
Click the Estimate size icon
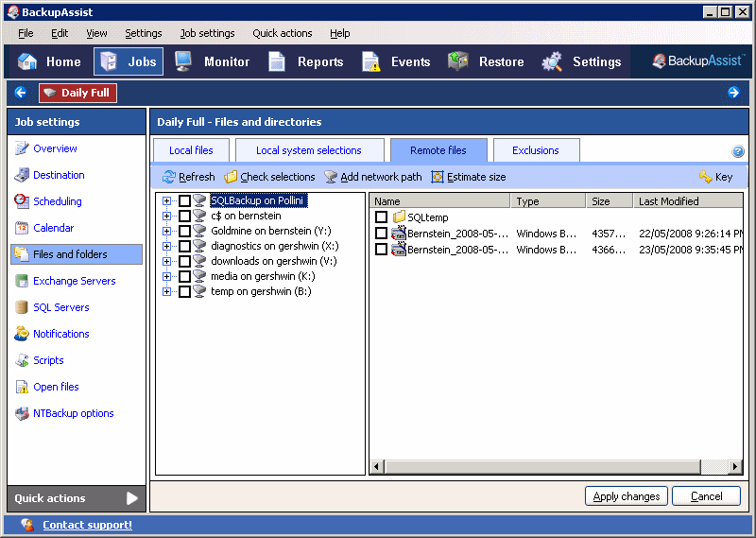pyautogui.click(x=438, y=177)
